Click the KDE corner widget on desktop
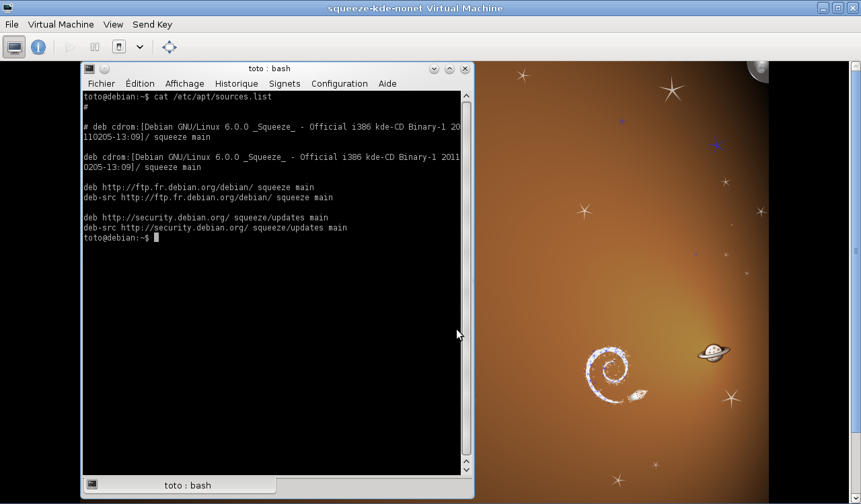861x504 pixels. coord(758,71)
